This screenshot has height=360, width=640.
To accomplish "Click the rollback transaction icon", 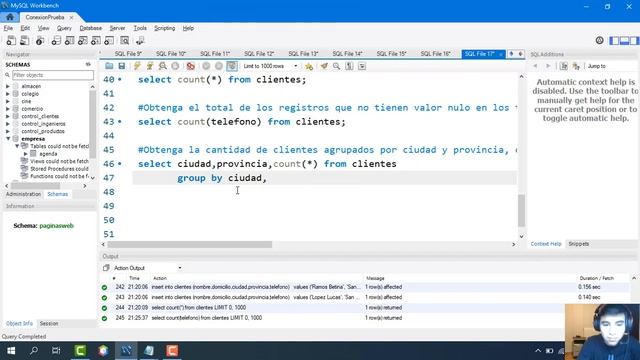I will (219, 66).
